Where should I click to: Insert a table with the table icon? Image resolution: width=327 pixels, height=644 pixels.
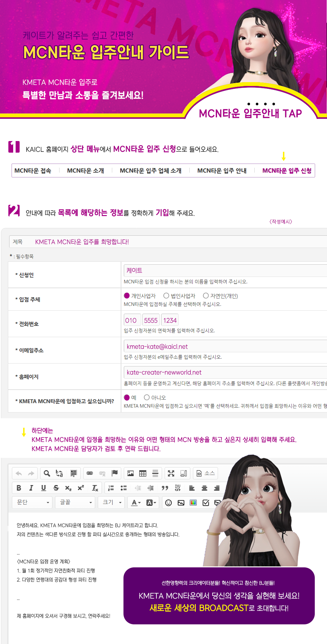[x=143, y=473]
